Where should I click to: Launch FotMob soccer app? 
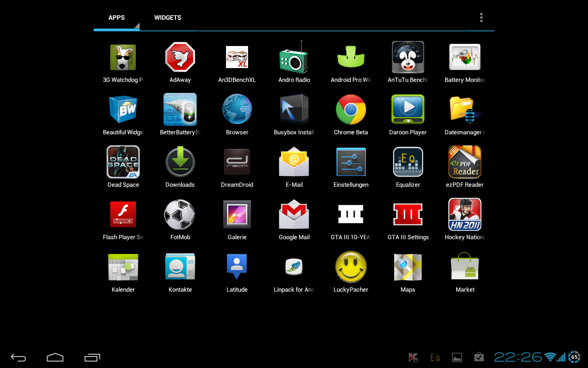tap(180, 215)
